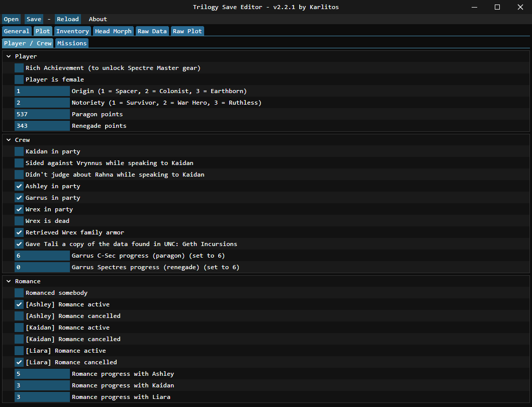Open the Raw Plot tab
The height and width of the screenshot is (407, 532).
(x=187, y=31)
